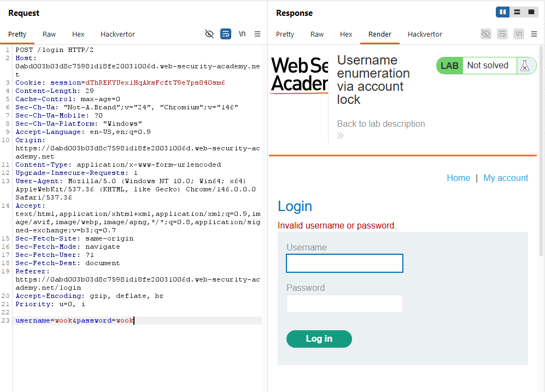Select top-bottom split layout icon

coord(517,12)
